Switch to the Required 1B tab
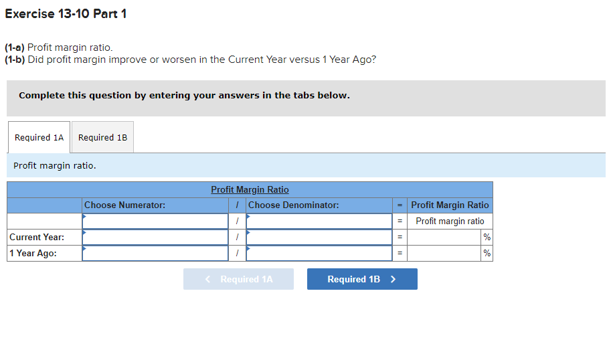 pyautogui.click(x=102, y=137)
